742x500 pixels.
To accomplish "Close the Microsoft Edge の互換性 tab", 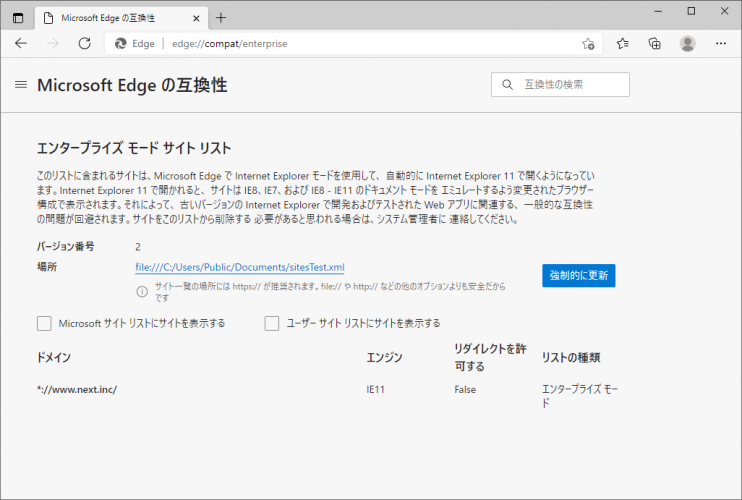I will [x=196, y=18].
